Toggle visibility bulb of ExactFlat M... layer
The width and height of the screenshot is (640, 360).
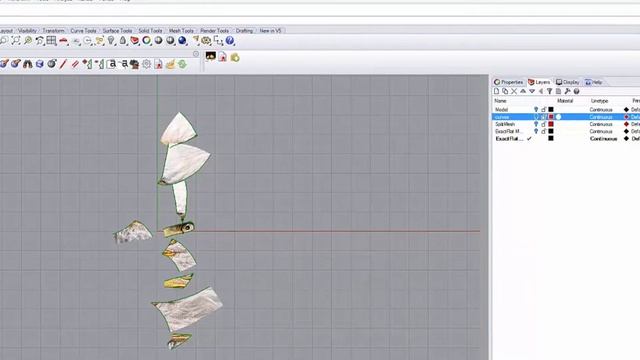pos(536,131)
